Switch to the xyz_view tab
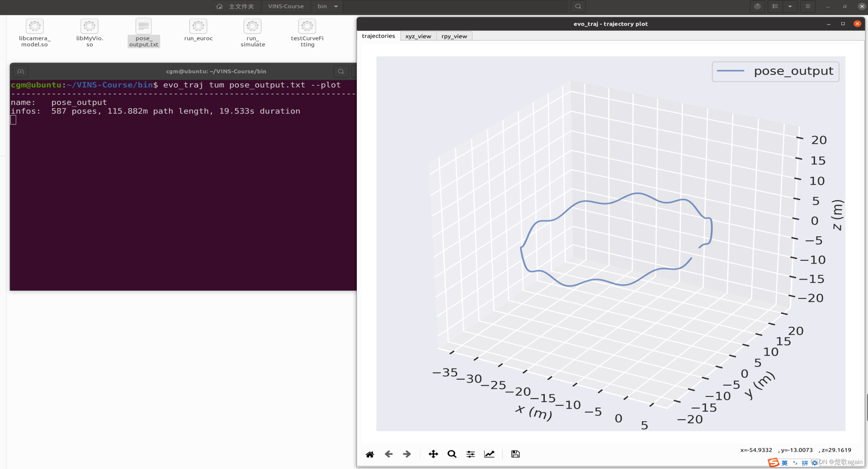This screenshot has width=868, height=469. click(418, 36)
